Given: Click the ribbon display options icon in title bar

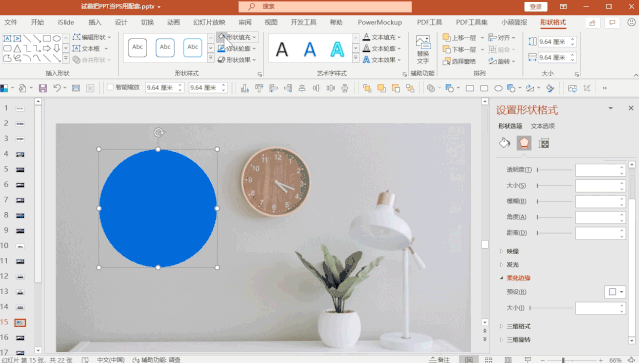Looking at the screenshot, I should (x=563, y=7).
